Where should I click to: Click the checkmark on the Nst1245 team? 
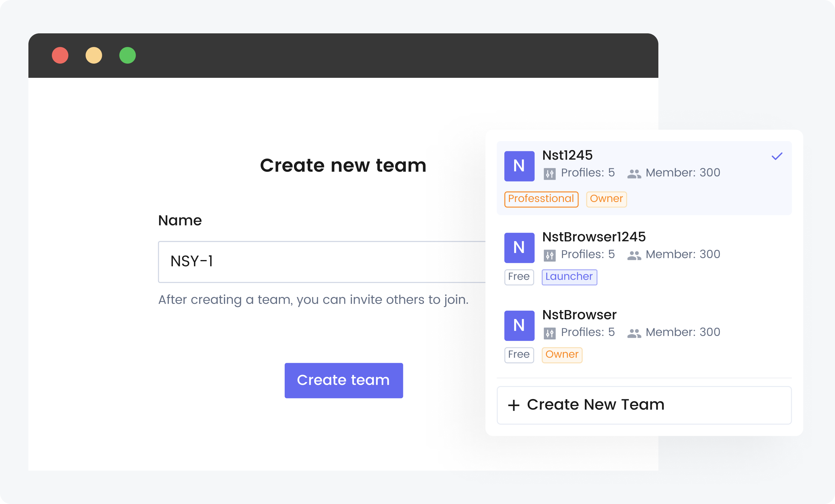[x=777, y=156]
